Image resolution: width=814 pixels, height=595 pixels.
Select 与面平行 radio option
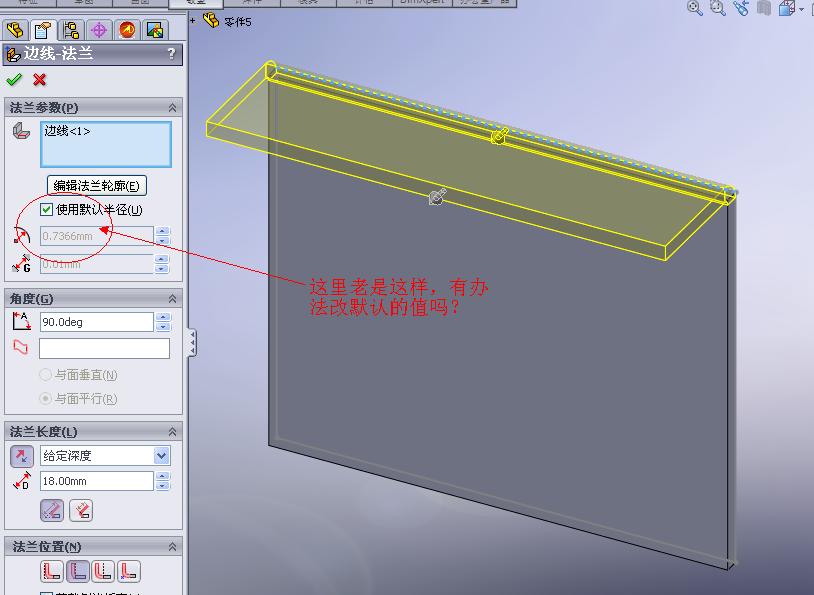(x=45, y=398)
